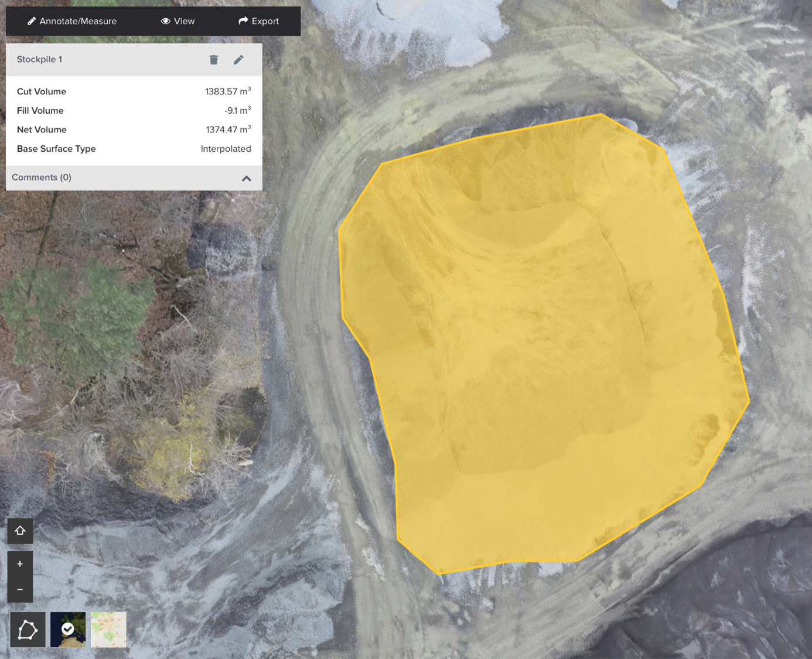Open the Annotate/Measure menu

click(x=72, y=21)
